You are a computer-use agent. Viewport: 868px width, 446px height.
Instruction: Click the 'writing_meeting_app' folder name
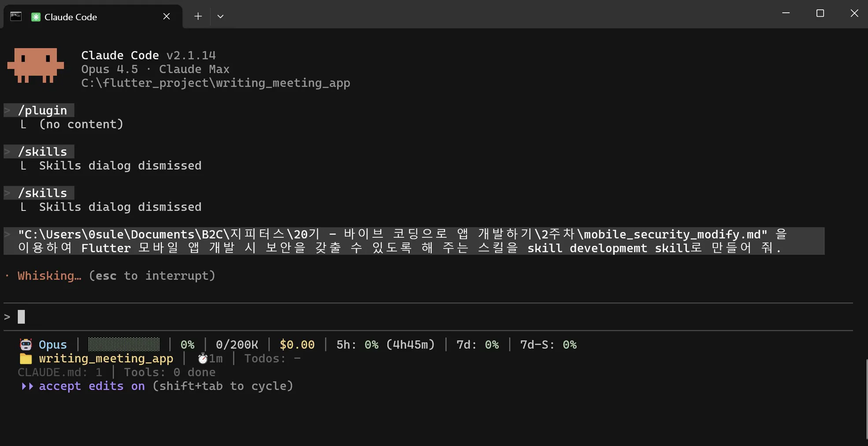tap(106, 358)
